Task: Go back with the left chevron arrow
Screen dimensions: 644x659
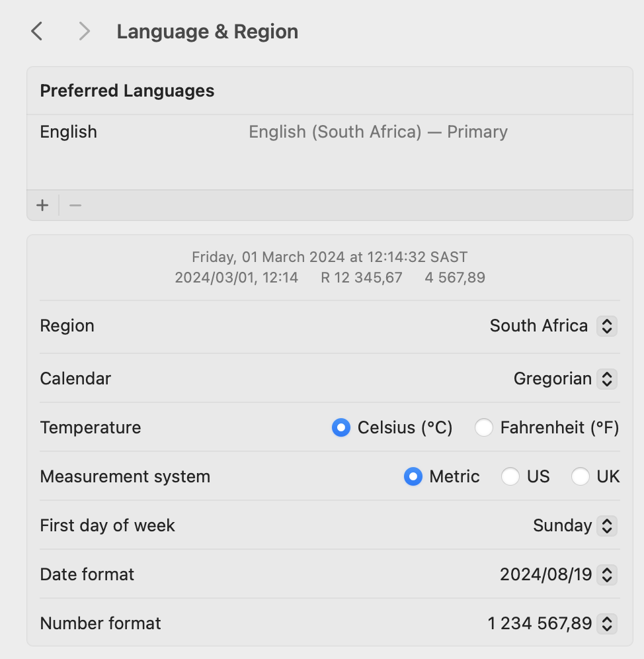Action: click(x=37, y=32)
